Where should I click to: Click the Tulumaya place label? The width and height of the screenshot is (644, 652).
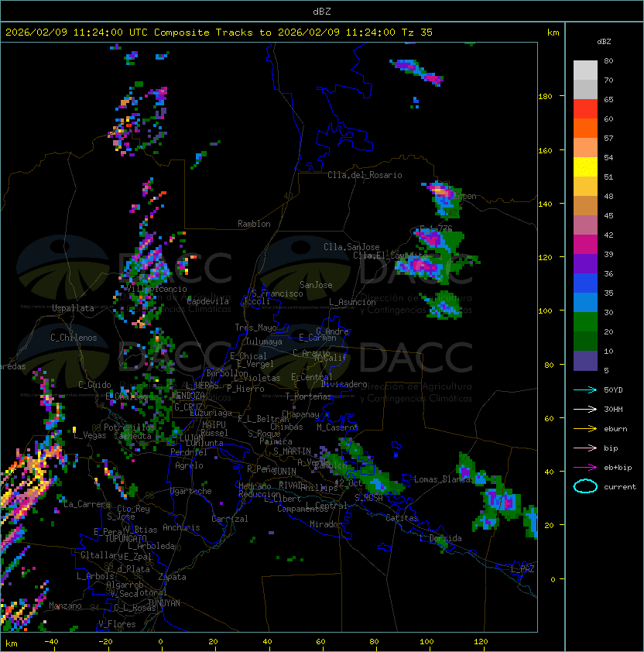(x=264, y=341)
